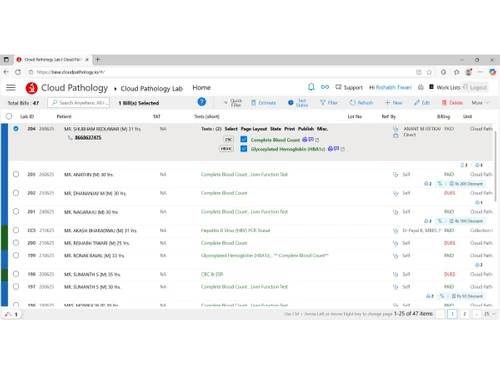The image size is (500, 375).
Task: Open CBC & ESR test link
Action: [212, 274]
